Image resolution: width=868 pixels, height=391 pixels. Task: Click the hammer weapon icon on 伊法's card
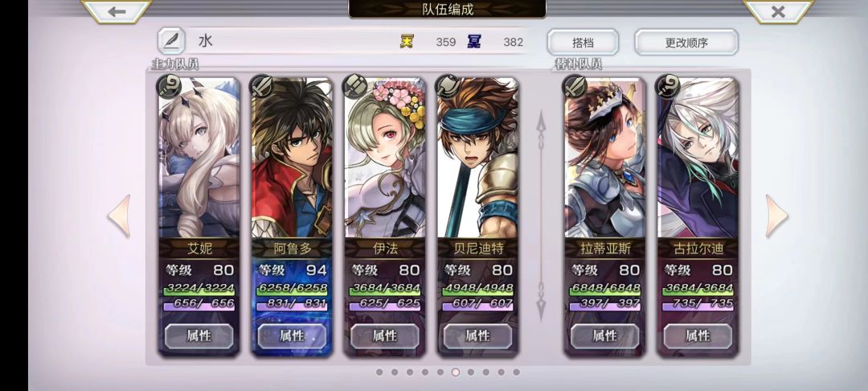coord(353,86)
